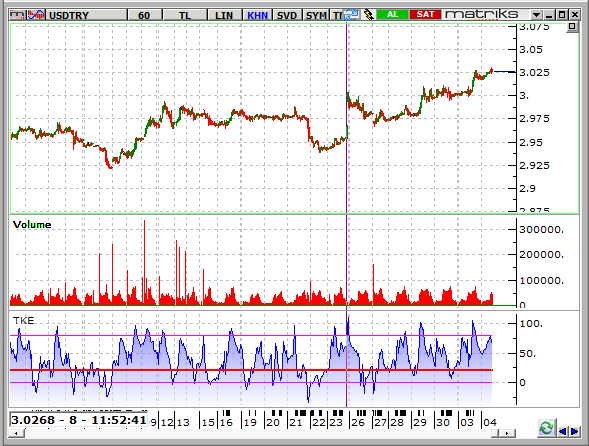This screenshot has height=446, width=589.
Task: Click the TL currency button
Action: pyautogui.click(x=184, y=15)
